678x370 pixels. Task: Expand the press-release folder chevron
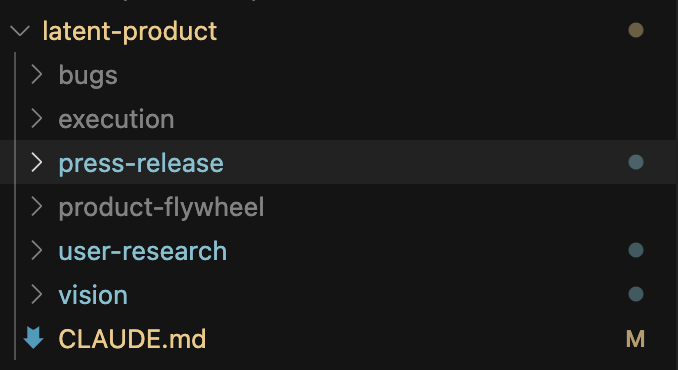(37, 163)
